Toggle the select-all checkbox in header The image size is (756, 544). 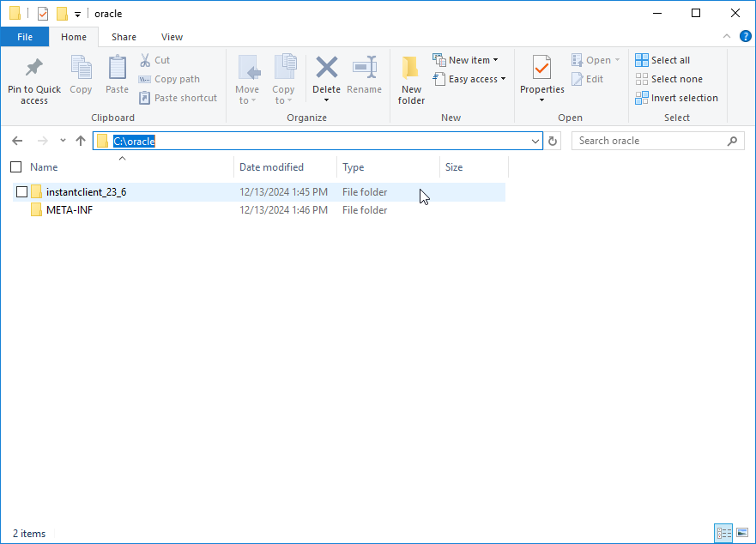pyautogui.click(x=15, y=167)
